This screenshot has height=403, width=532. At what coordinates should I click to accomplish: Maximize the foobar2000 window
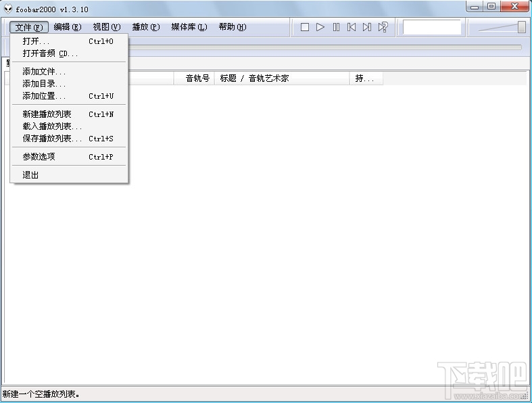[x=491, y=7]
